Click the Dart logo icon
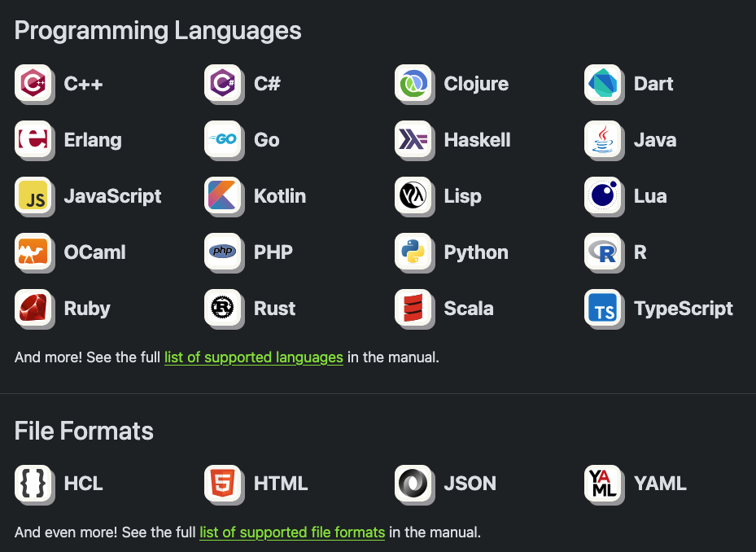 603,83
